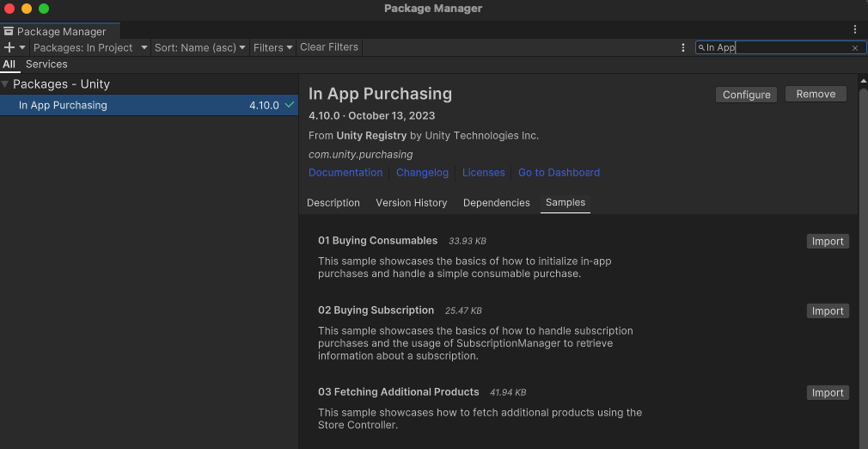Select the Package Manager window tab

tap(60, 32)
